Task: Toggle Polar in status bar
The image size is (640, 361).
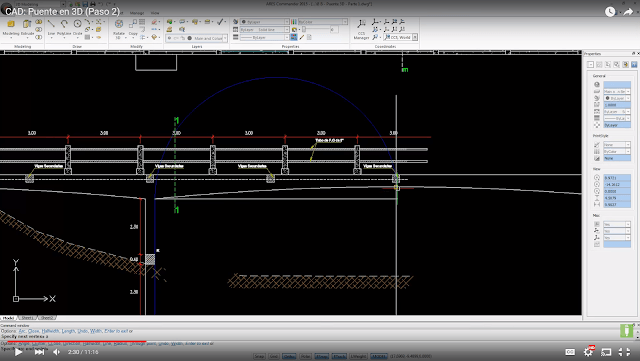Action: tap(305, 357)
